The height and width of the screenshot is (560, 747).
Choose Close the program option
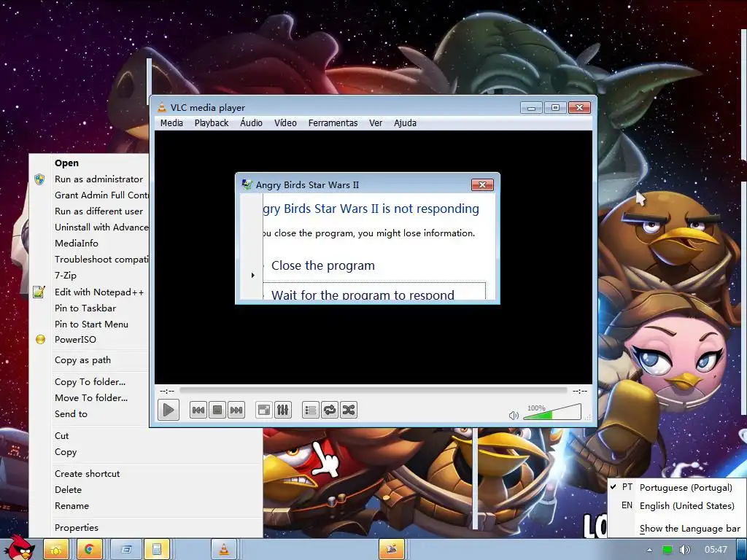click(323, 265)
